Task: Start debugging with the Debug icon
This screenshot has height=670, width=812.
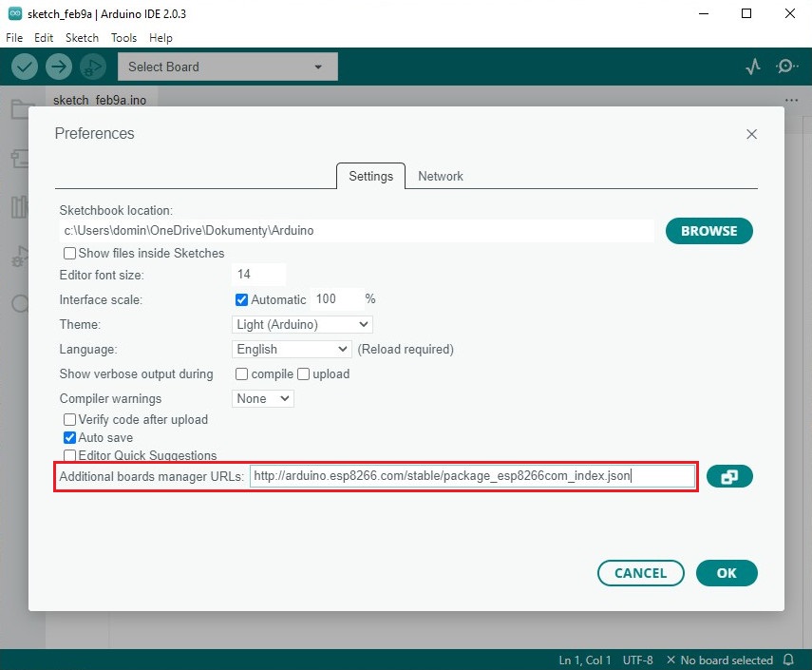Action: point(92,67)
